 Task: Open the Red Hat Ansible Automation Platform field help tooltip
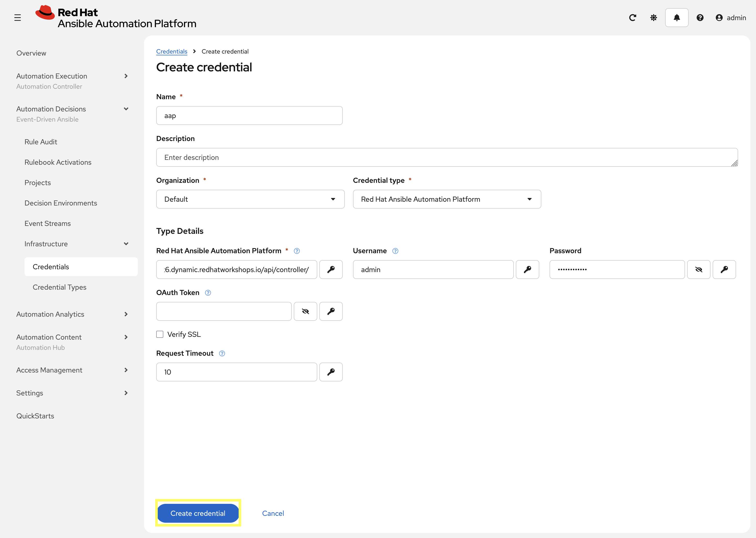[x=296, y=251]
